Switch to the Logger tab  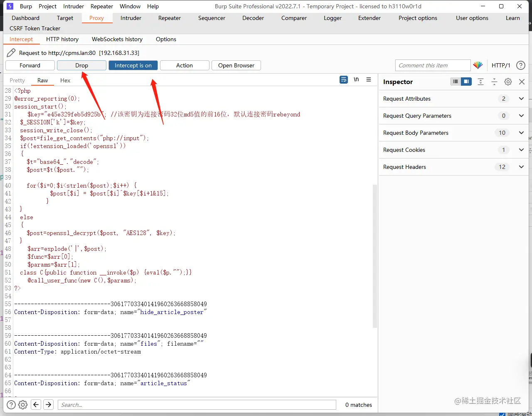click(x=332, y=18)
